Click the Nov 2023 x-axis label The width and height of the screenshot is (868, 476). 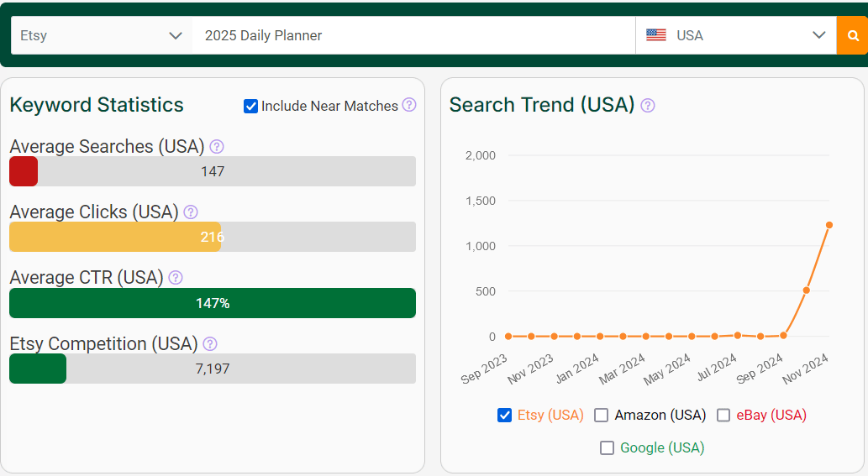point(530,369)
